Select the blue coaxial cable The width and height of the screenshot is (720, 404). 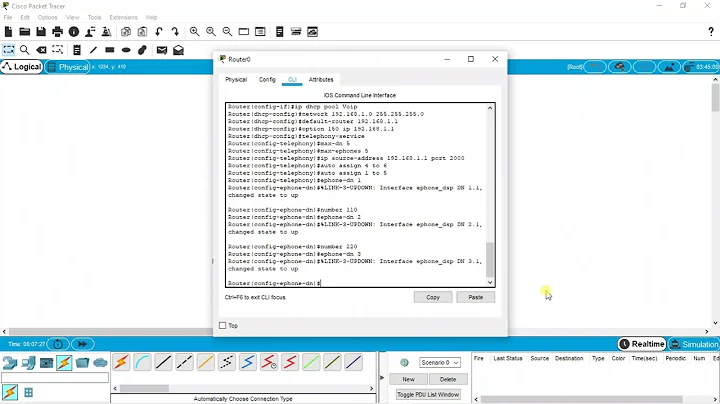click(x=248, y=362)
